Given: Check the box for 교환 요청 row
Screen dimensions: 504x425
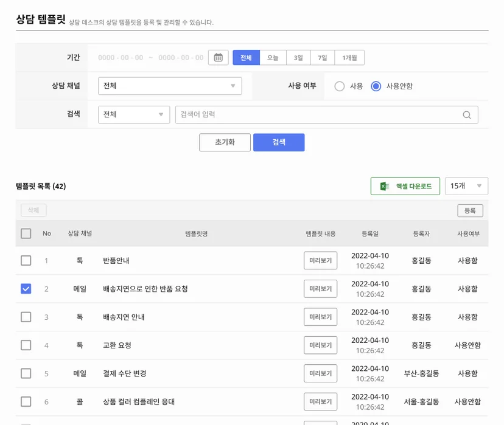Looking at the screenshot, I should (26, 345).
